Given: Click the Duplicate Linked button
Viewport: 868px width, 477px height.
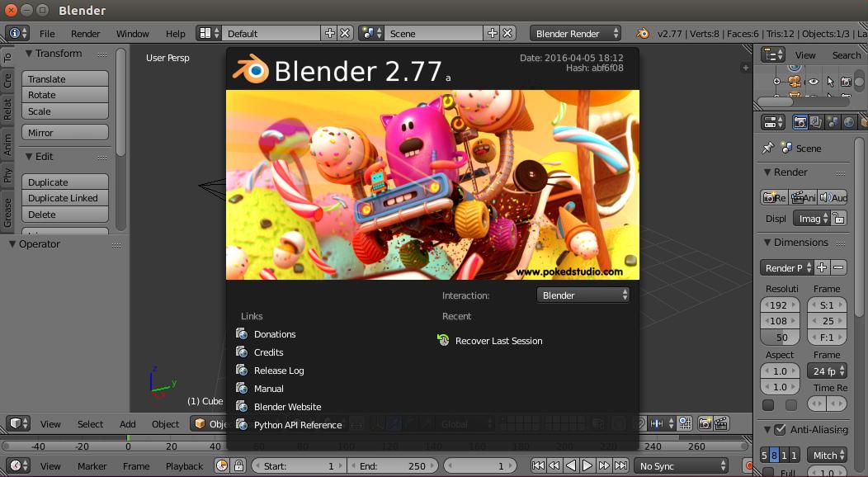Looking at the screenshot, I should [65, 198].
